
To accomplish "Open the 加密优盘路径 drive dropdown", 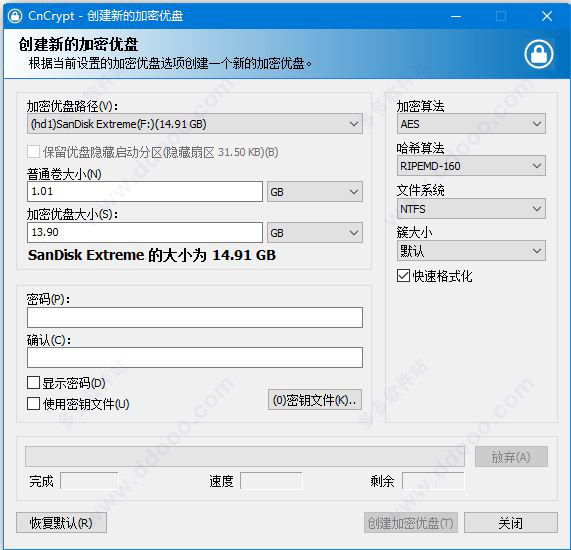I will tap(195, 124).
